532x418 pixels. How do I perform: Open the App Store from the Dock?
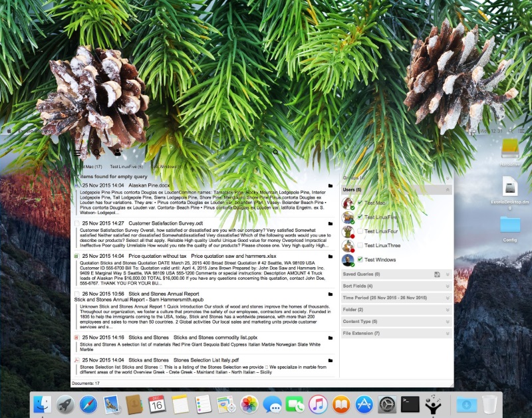(364, 405)
